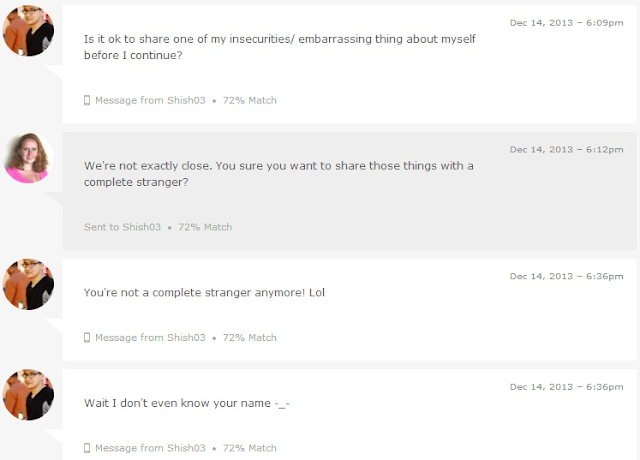This screenshot has width=640, height=460.
Task: Click "Message from Shish03" under the last message
Action: (x=150, y=448)
